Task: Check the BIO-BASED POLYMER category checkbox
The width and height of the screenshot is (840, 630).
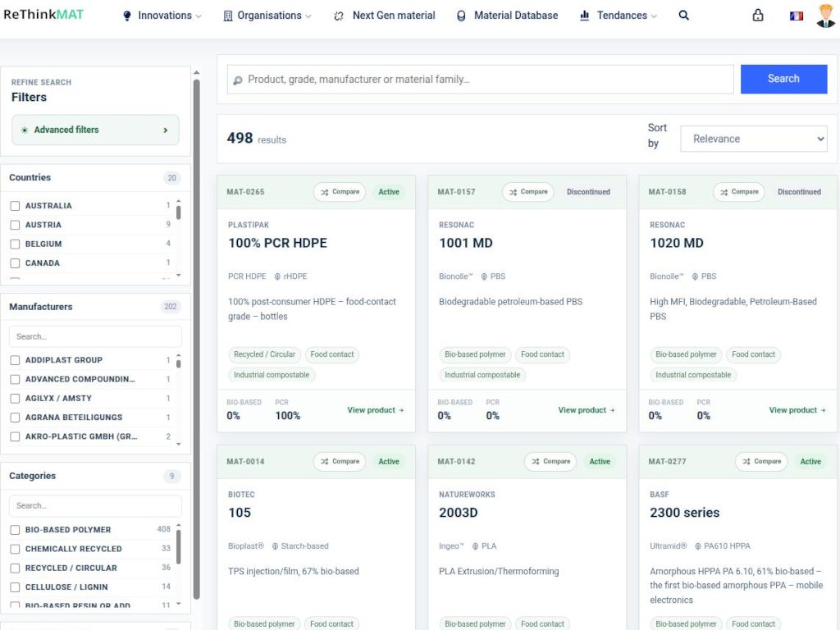Action: (15, 530)
